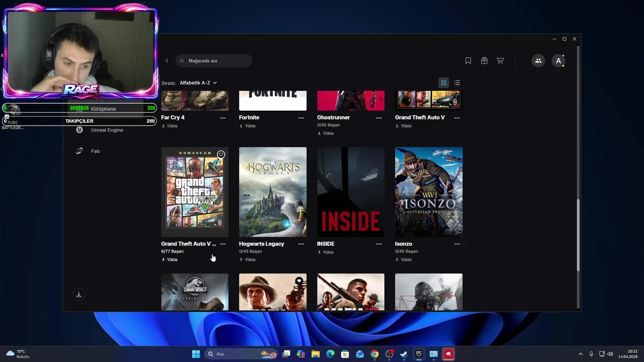Open OBS Studio from the taskbar
Viewport: 644px width, 362px height.
(389, 354)
